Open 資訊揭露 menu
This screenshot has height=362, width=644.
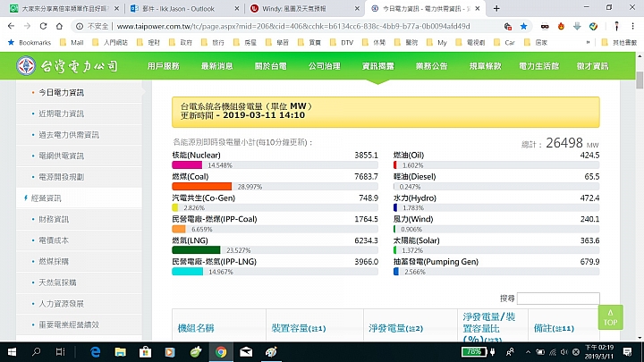(x=377, y=66)
